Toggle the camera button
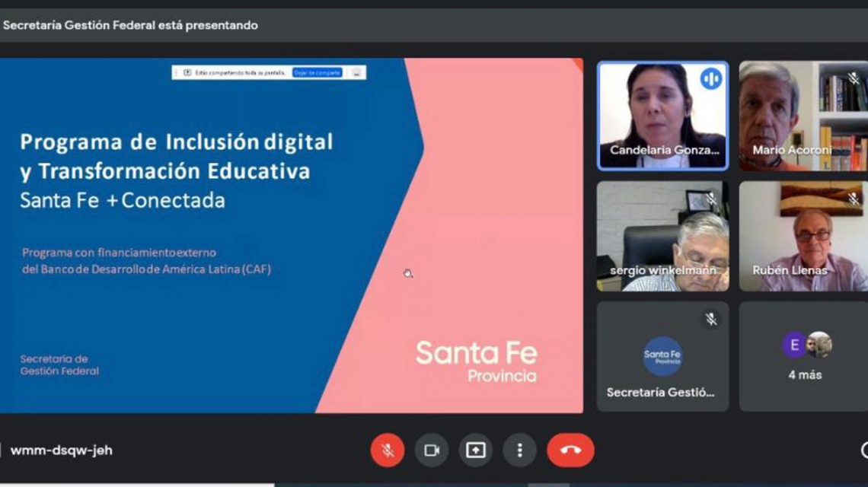 [x=432, y=450]
